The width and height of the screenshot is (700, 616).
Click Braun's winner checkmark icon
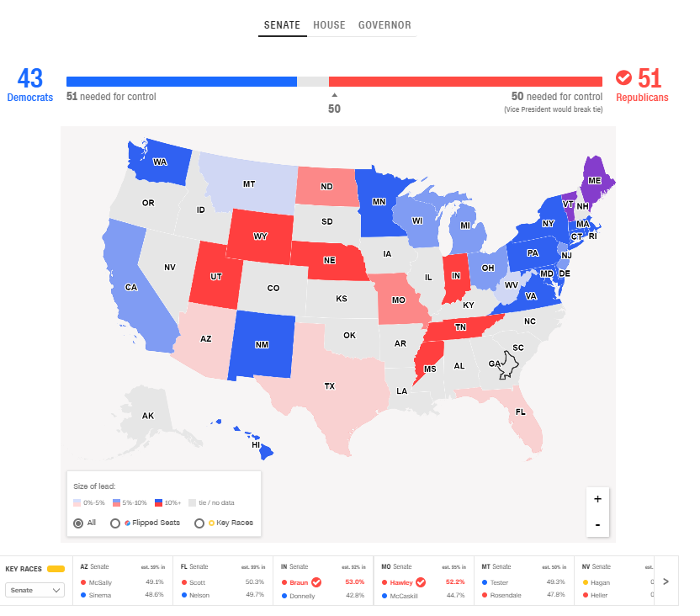[x=316, y=581]
